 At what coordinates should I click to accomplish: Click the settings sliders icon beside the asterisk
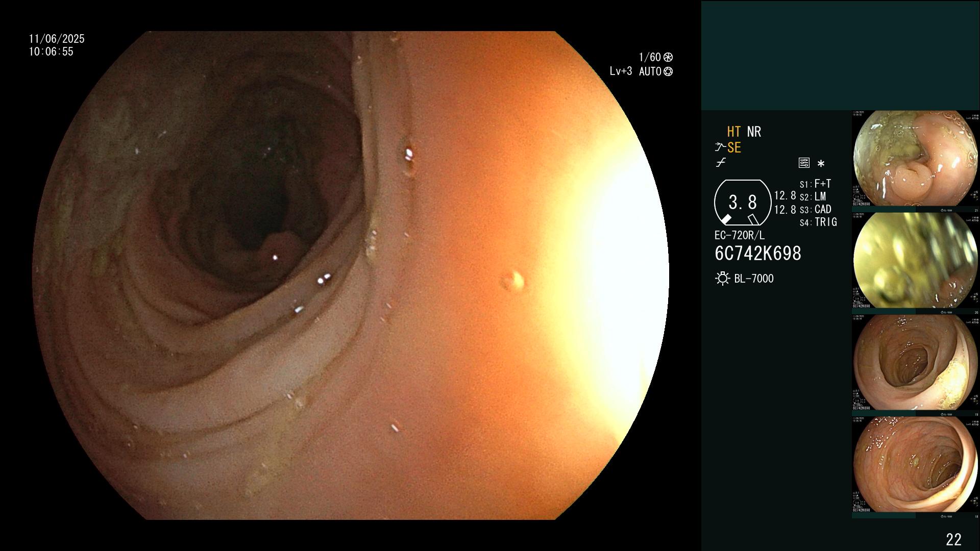click(804, 163)
